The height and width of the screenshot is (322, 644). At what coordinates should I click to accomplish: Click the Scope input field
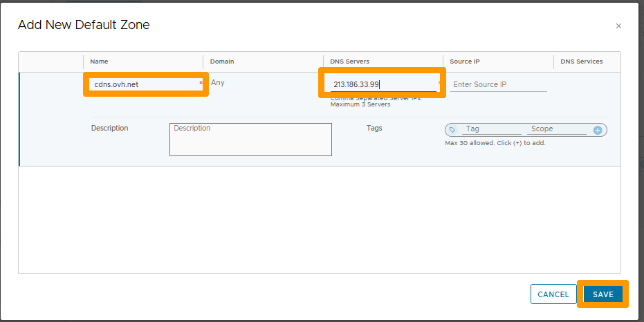coord(557,129)
